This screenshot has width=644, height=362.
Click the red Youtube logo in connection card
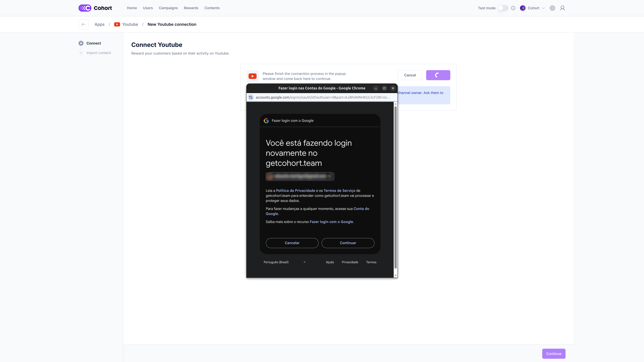252,76
